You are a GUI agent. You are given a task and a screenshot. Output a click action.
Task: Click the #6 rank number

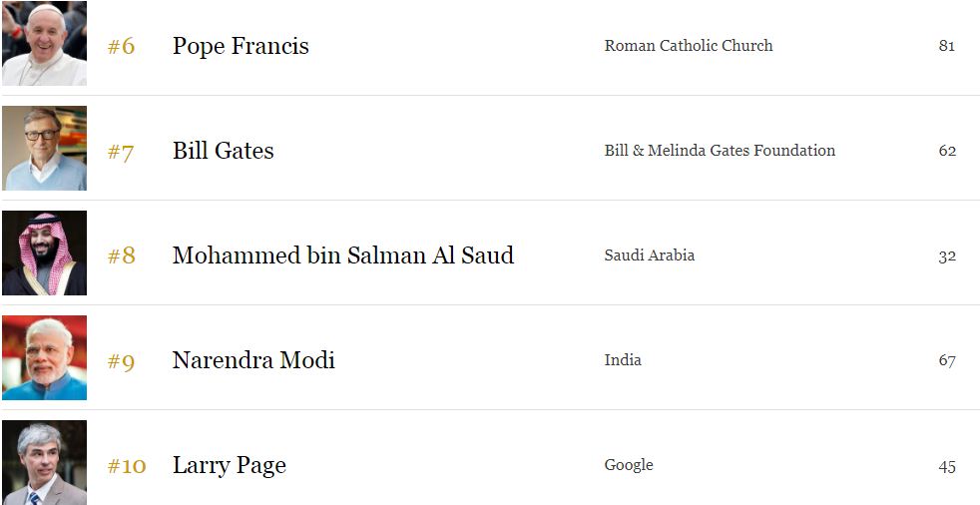tap(121, 47)
